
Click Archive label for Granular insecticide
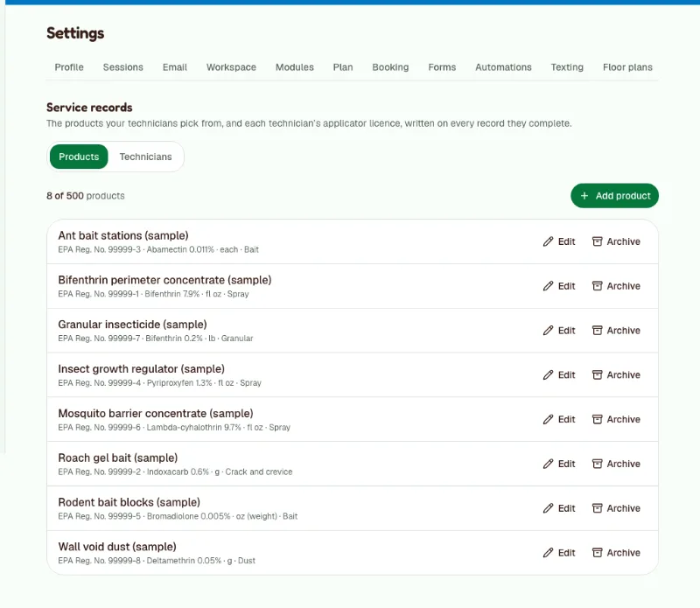(x=623, y=331)
